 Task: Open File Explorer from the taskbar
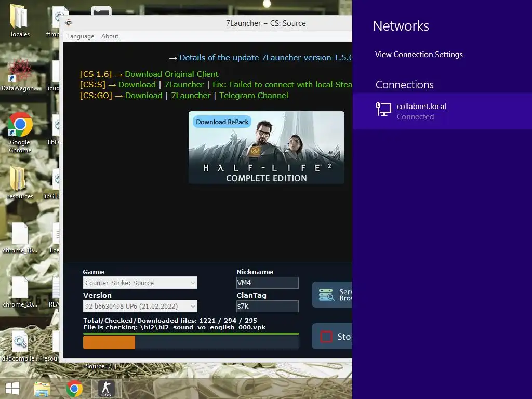tap(42, 389)
